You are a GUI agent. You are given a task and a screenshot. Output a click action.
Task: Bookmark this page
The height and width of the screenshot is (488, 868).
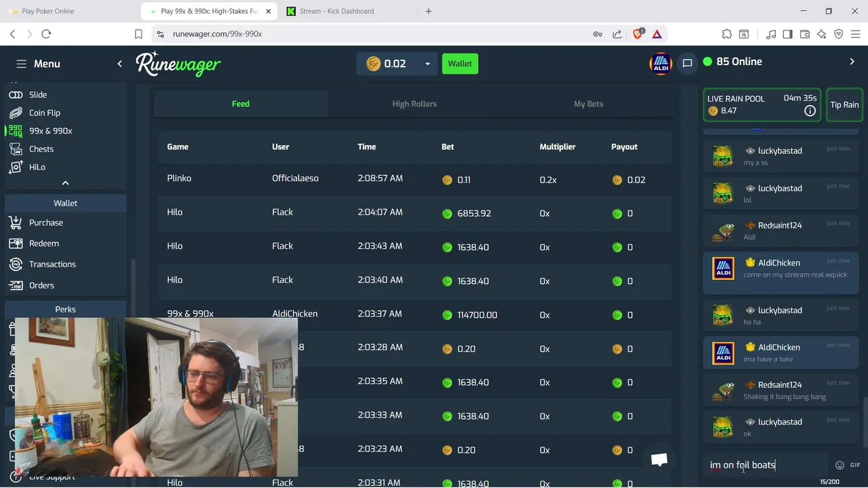point(138,34)
